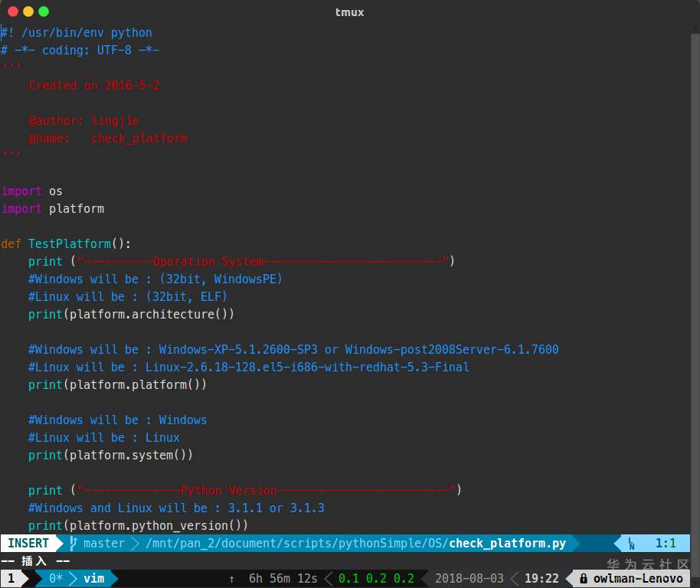Click the tmux title in the title bar

click(349, 12)
